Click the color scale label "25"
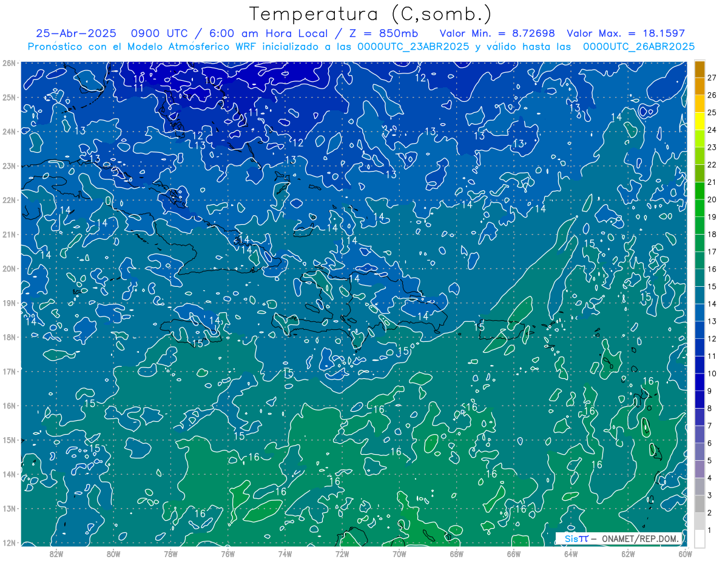Image resolution: width=728 pixels, height=562 pixels. pyautogui.click(x=712, y=113)
